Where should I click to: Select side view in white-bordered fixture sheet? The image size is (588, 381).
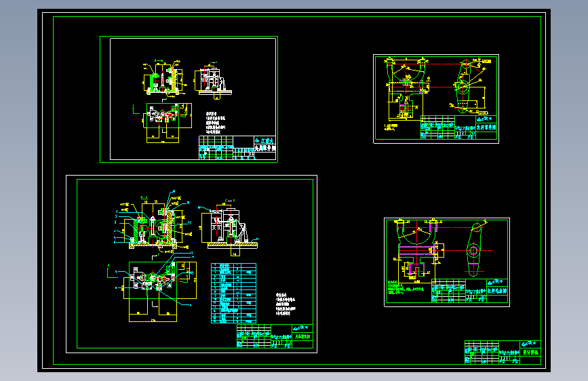click(213, 81)
